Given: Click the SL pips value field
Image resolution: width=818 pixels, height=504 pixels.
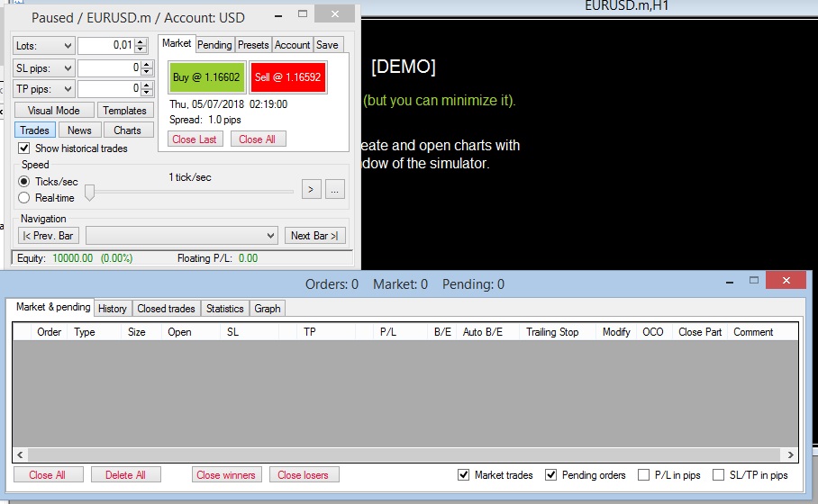Looking at the screenshot, I should pos(110,68).
